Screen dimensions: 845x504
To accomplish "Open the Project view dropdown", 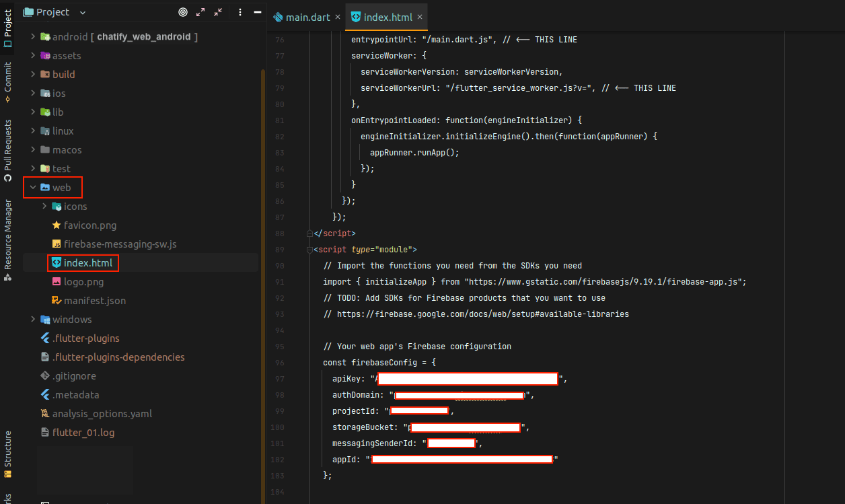I will point(82,11).
